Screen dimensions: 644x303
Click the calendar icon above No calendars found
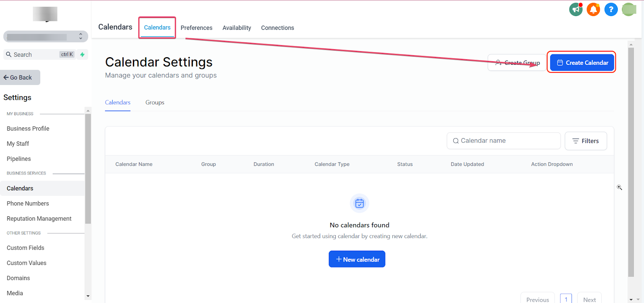click(359, 203)
